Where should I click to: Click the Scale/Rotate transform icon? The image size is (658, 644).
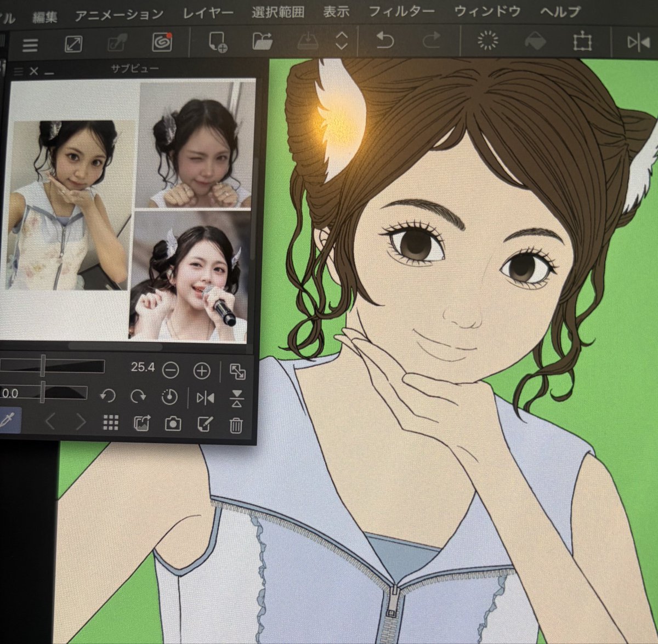click(582, 41)
